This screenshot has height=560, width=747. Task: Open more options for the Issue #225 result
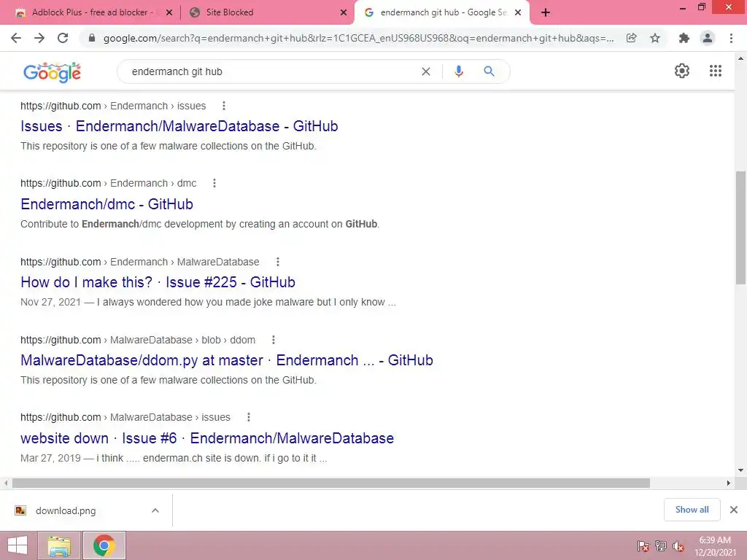click(278, 262)
